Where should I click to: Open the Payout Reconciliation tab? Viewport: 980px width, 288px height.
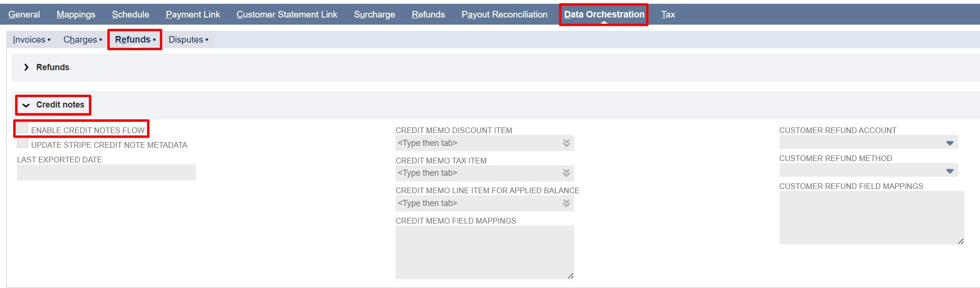[x=504, y=15]
